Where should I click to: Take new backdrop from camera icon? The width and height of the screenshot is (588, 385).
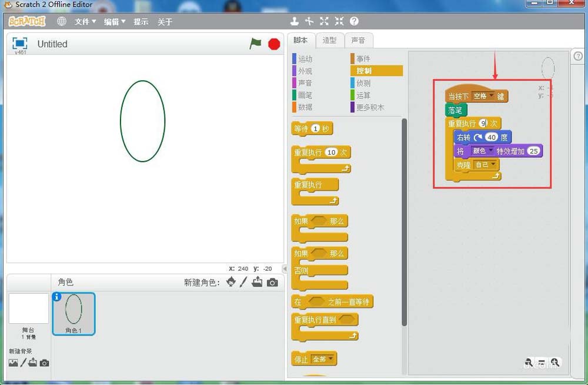click(44, 363)
